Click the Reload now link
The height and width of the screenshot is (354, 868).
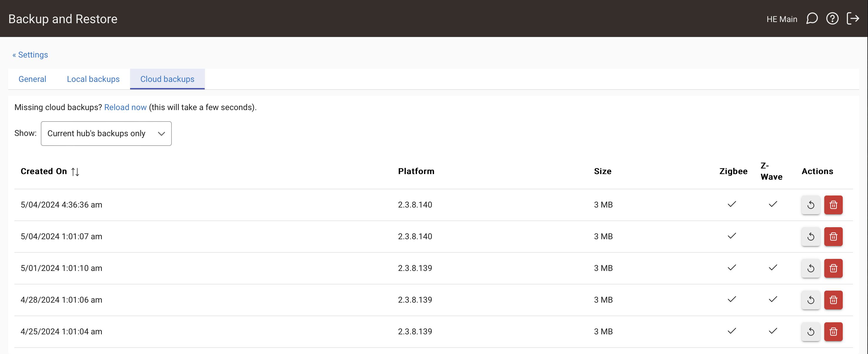click(x=125, y=107)
